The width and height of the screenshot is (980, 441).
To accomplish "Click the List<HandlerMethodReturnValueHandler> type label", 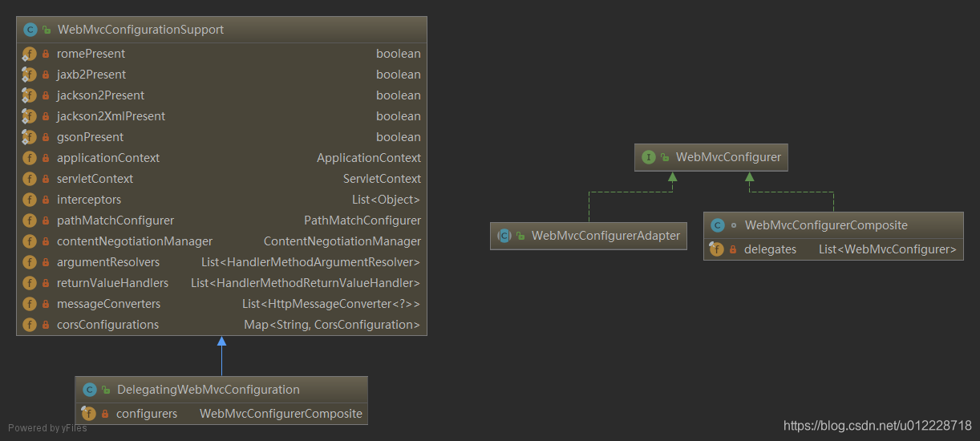I will (306, 283).
